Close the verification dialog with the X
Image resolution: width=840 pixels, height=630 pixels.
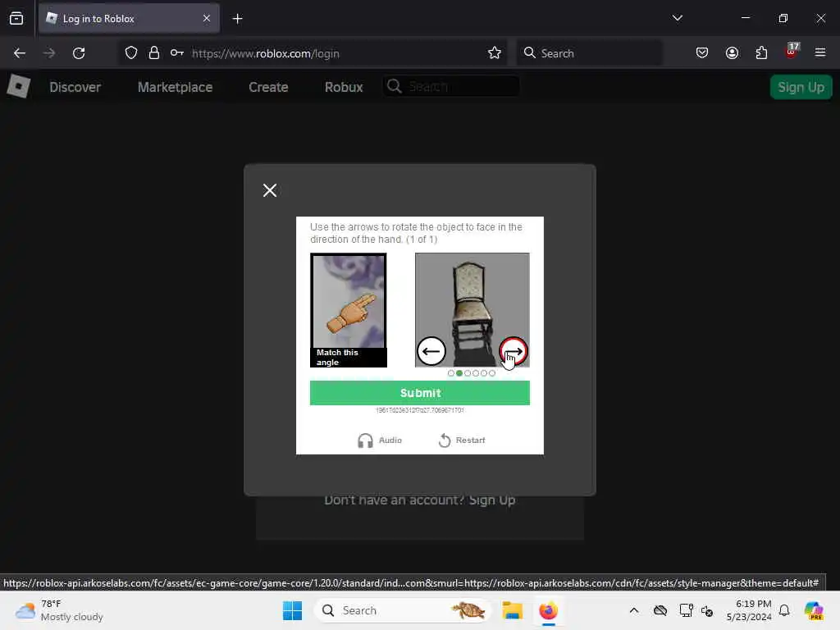coord(270,190)
